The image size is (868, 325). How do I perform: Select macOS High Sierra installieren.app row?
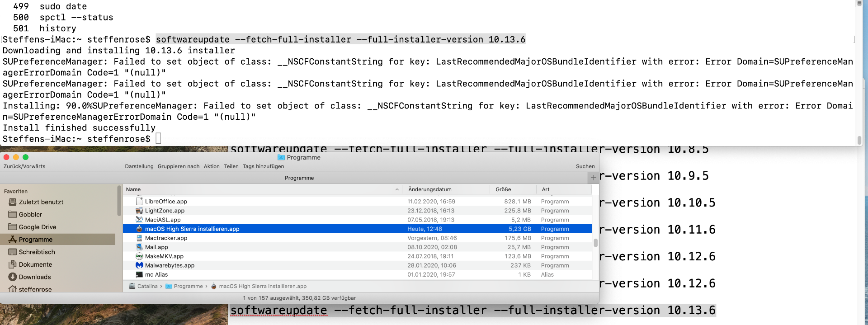click(x=357, y=229)
